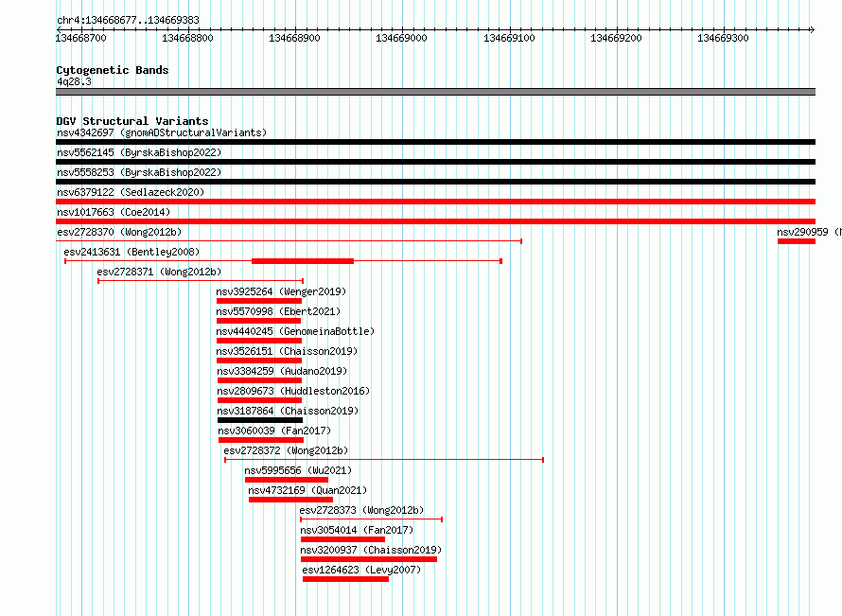Viewport: 842px width, 616px height.
Task: Click the nsv5570998 Ebert2021 label
Action: point(278,311)
